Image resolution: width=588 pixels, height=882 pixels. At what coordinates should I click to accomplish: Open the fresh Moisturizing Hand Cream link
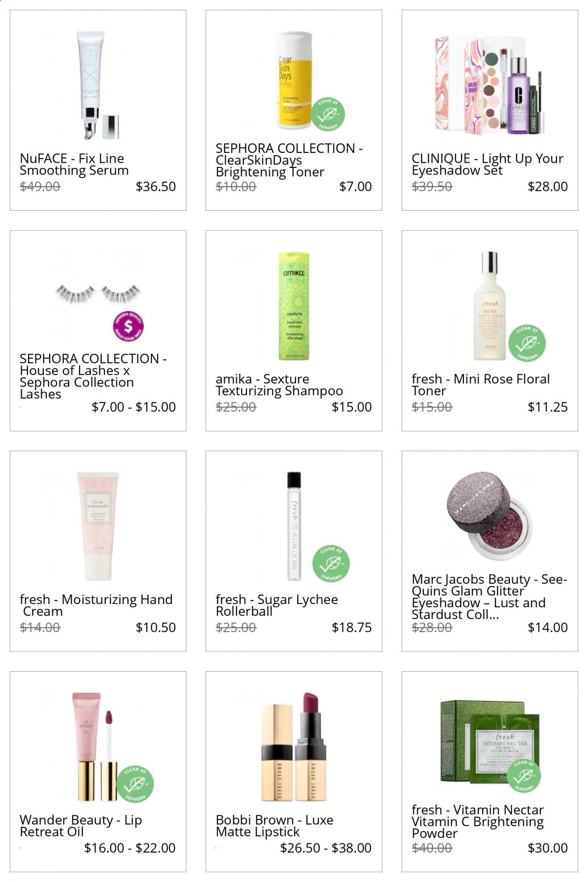pyautogui.click(x=96, y=605)
